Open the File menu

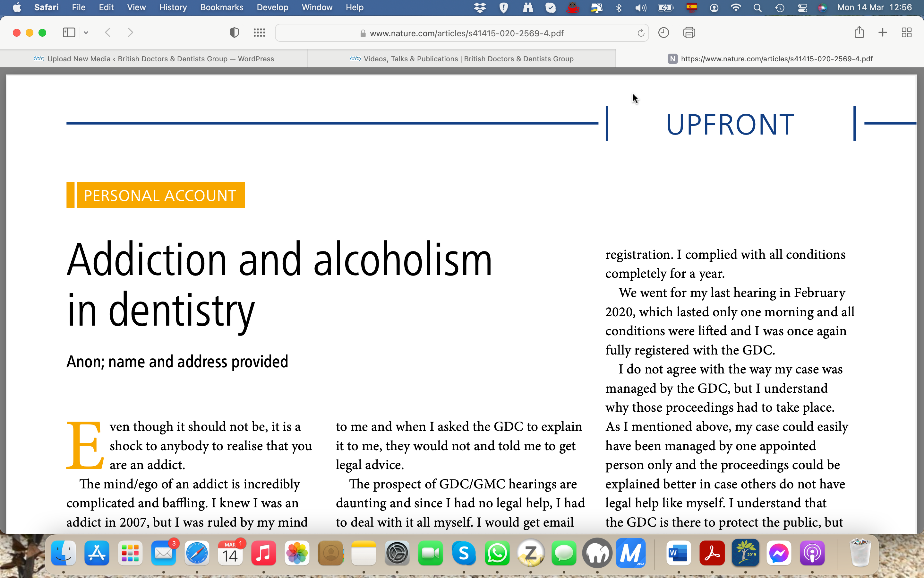[x=79, y=7]
